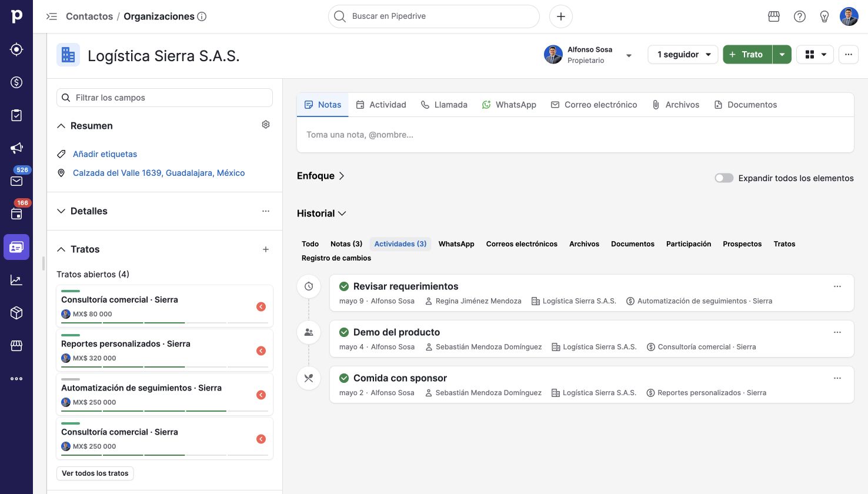Open Resumen settings gear icon
Screen dimensions: 868x494
click(266, 125)
